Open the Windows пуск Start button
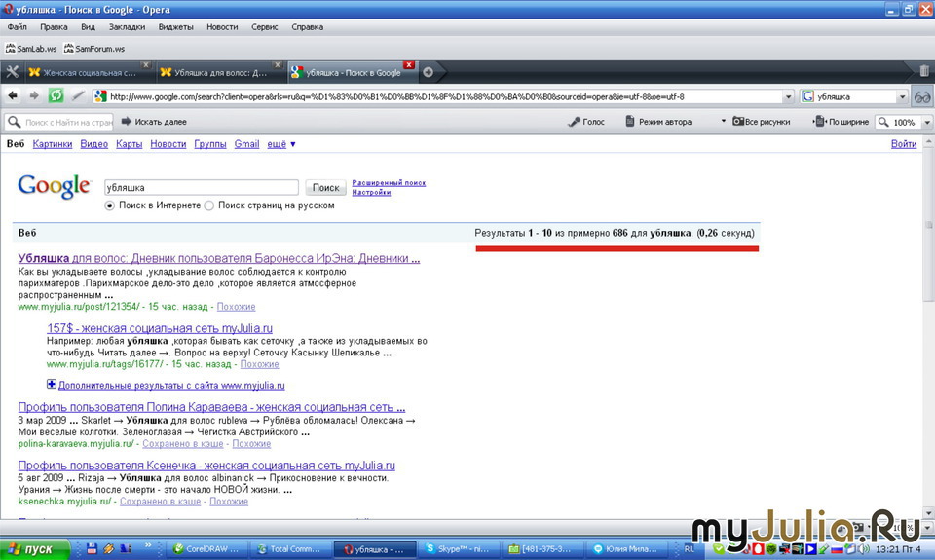 pyautogui.click(x=35, y=548)
